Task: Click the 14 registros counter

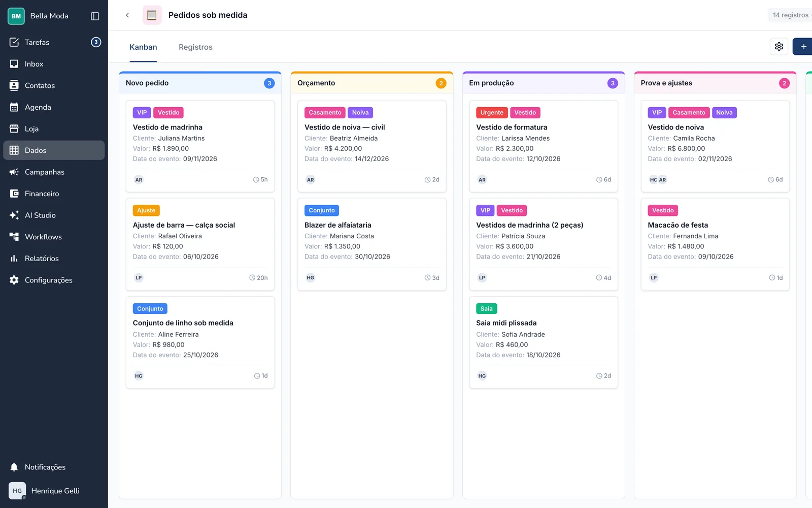Action: [x=790, y=15]
